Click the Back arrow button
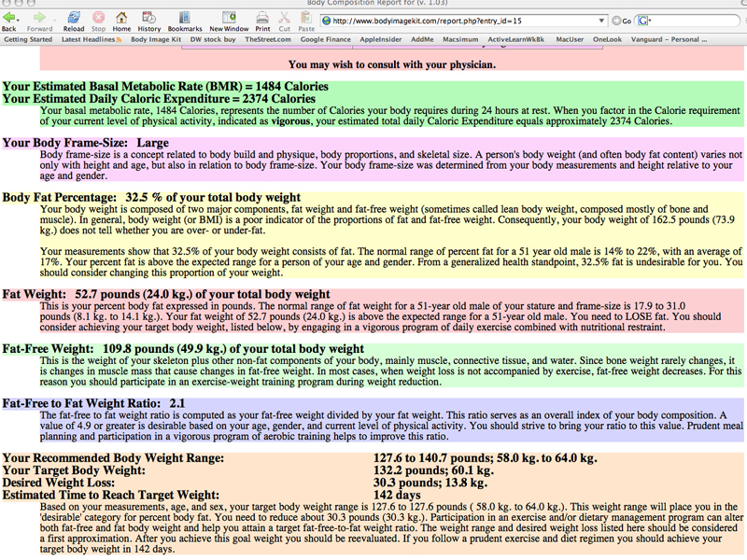Screen dimensions: 747x560 (9, 18)
